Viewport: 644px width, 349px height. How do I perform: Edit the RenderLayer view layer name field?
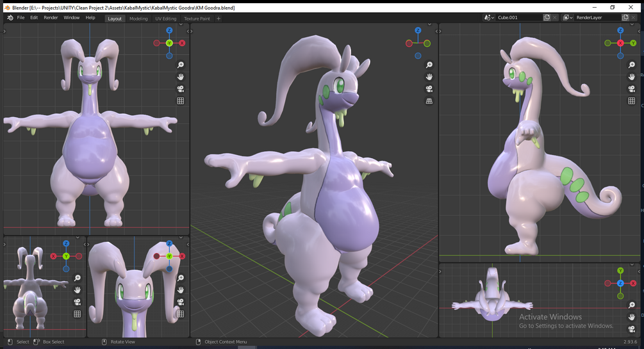pyautogui.click(x=598, y=18)
